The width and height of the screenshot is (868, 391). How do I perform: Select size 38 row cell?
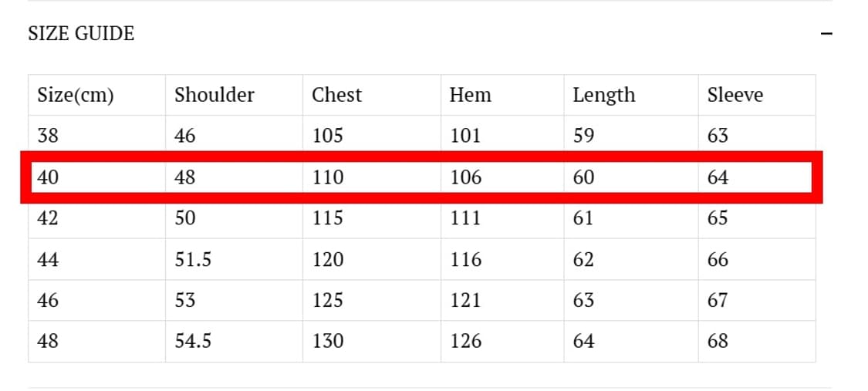pos(48,136)
